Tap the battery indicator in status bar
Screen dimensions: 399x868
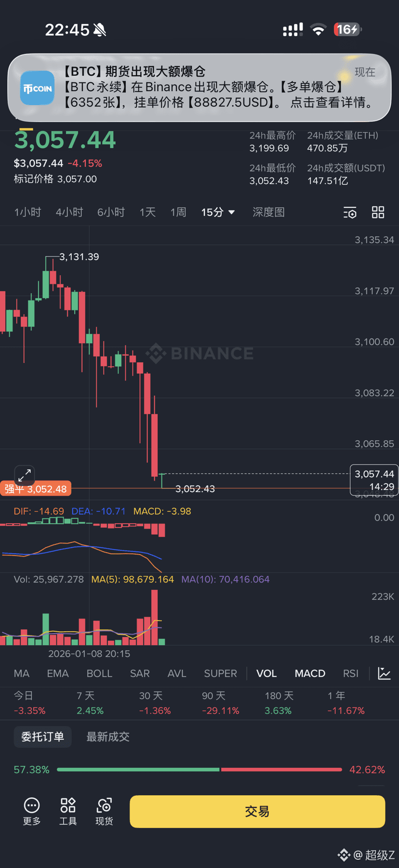[347, 29]
